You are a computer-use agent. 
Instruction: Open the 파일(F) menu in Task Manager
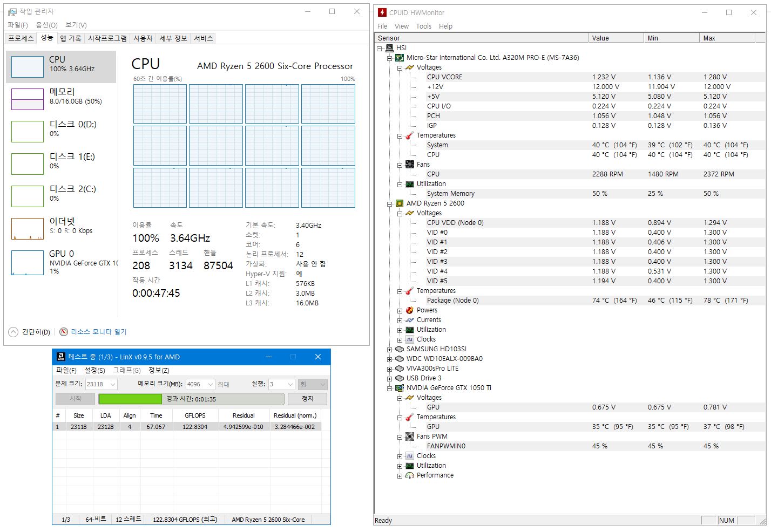pos(18,25)
